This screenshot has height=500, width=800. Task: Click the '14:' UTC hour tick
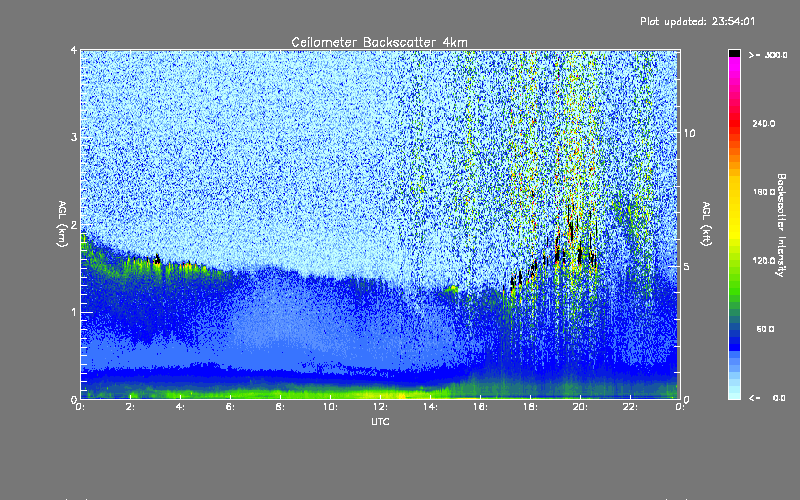(430, 407)
